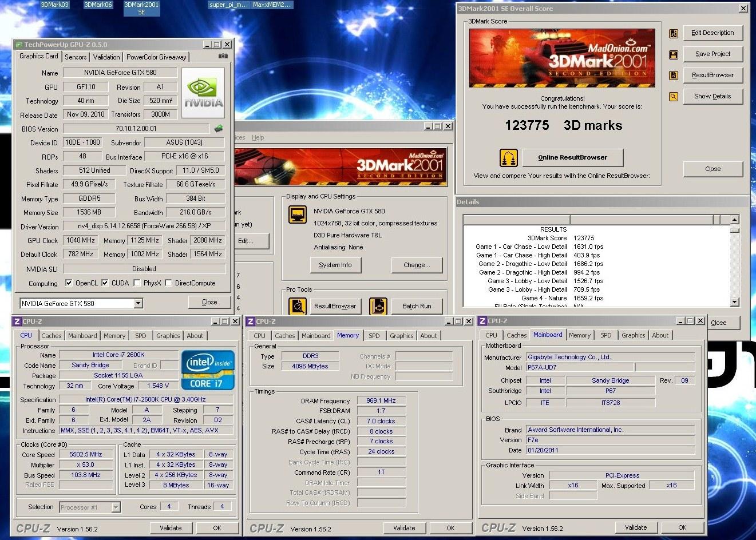Viewport: 756px width, 540px height.
Task: Click the Batch Run button
Action: [416, 306]
